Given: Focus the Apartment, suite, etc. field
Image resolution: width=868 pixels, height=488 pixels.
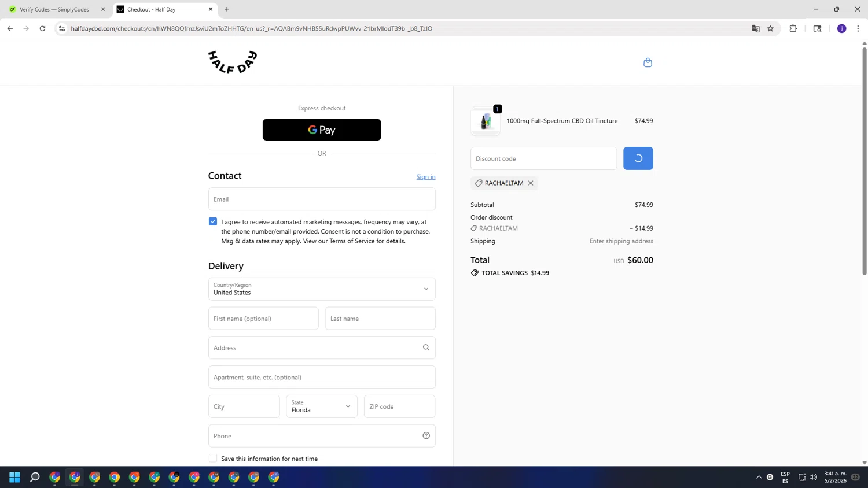Looking at the screenshot, I should (322, 377).
